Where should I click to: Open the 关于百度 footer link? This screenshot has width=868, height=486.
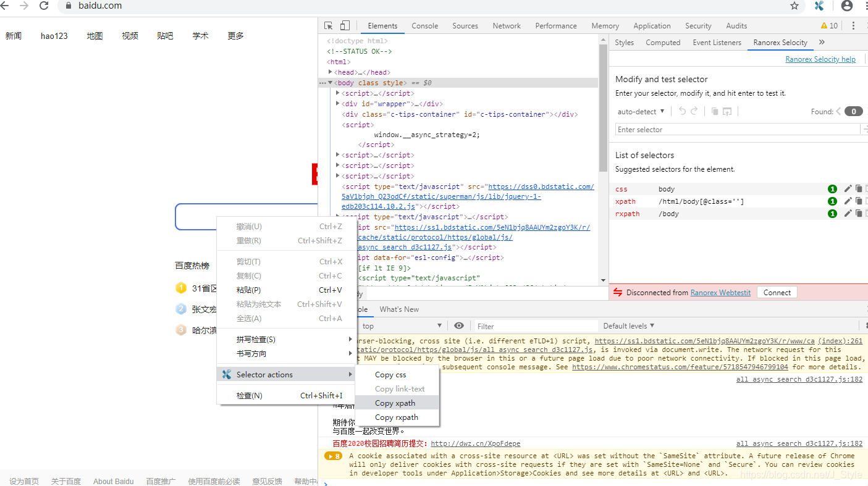pos(66,482)
